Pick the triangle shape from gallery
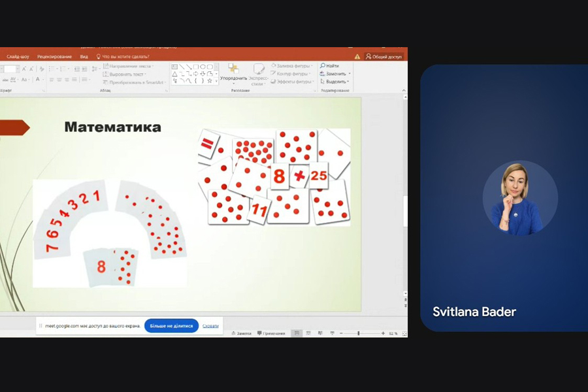 pyautogui.click(x=174, y=74)
